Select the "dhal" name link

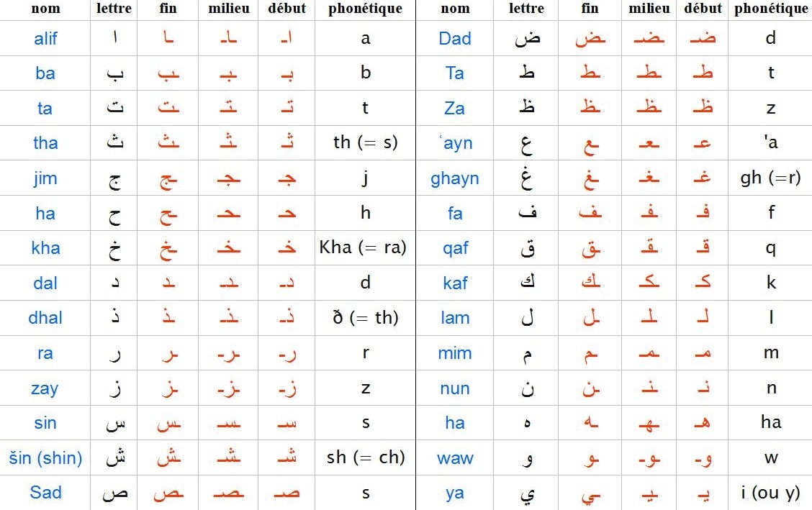(45, 318)
